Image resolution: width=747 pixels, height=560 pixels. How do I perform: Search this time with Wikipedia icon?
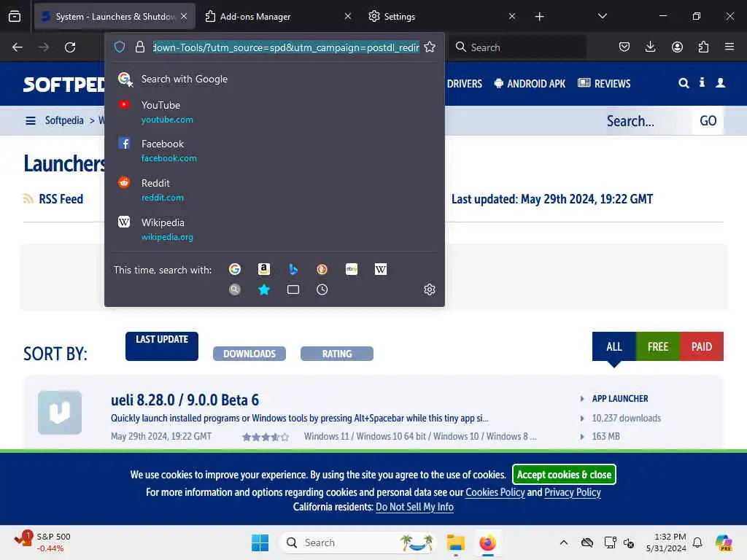[x=381, y=269]
